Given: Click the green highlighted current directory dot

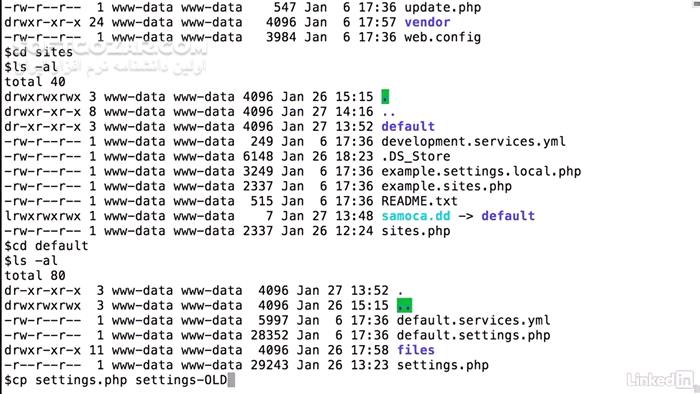Looking at the screenshot, I should click(385, 96).
